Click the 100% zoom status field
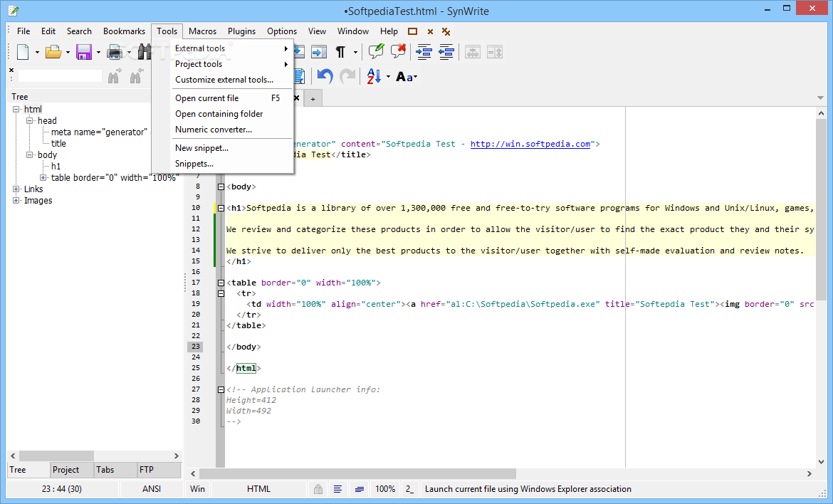The height and width of the screenshot is (504, 833). [385, 489]
